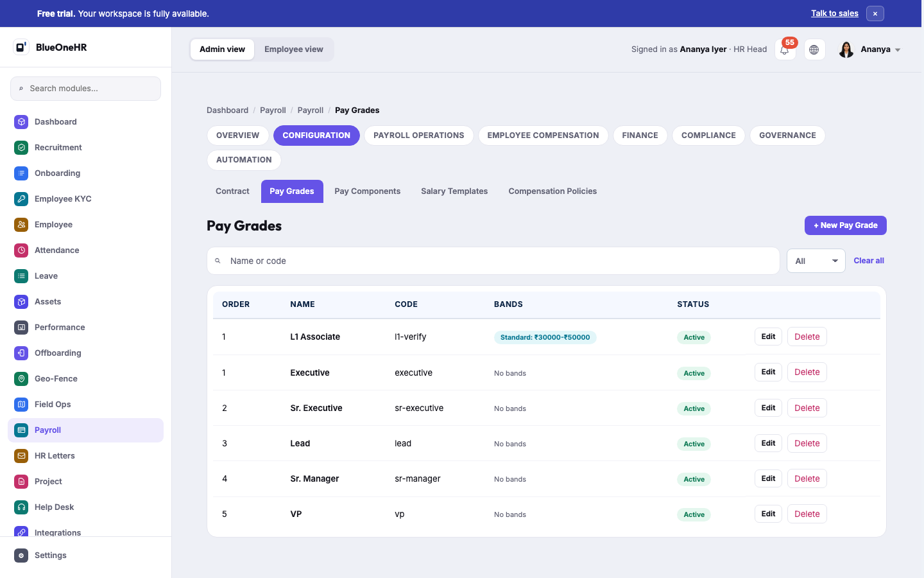Dismiss the free trial banner
924x578 pixels.
(875, 13)
